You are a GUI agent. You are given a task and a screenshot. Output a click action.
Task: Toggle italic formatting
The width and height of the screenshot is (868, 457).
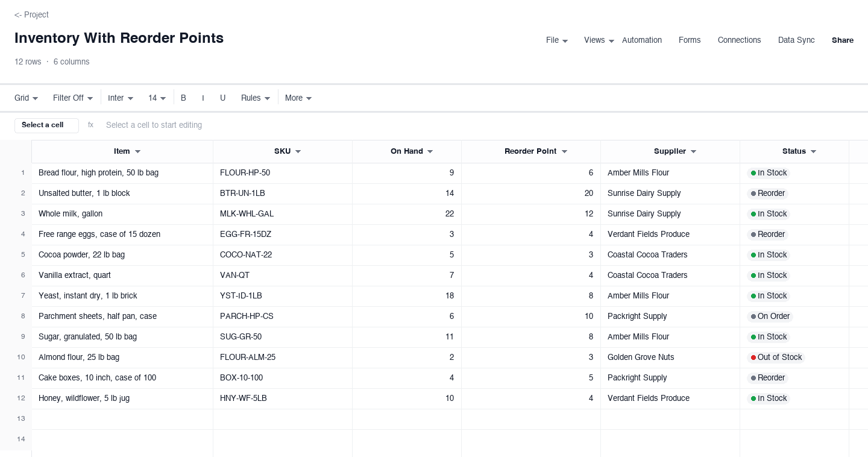(203, 98)
